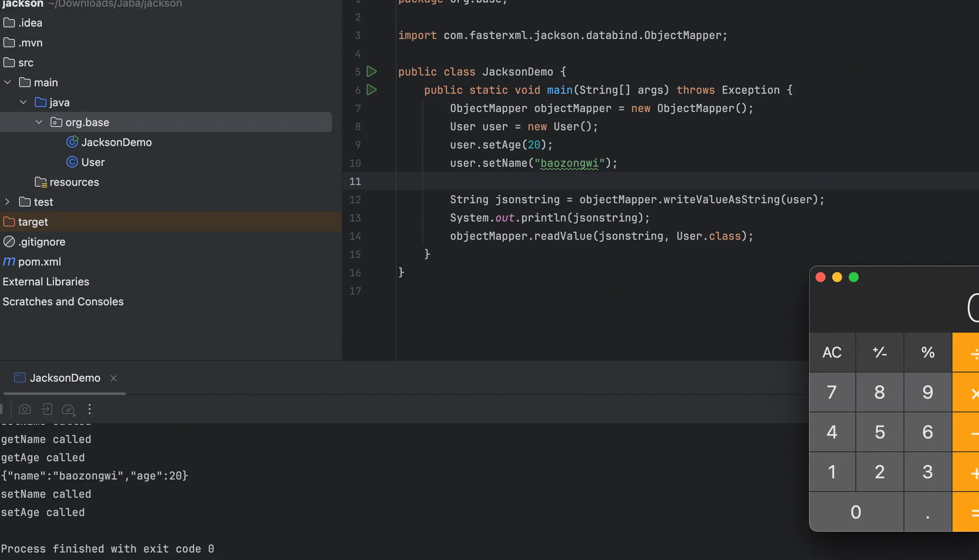Select the target folder in project tree
The image size is (979, 560).
(33, 222)
